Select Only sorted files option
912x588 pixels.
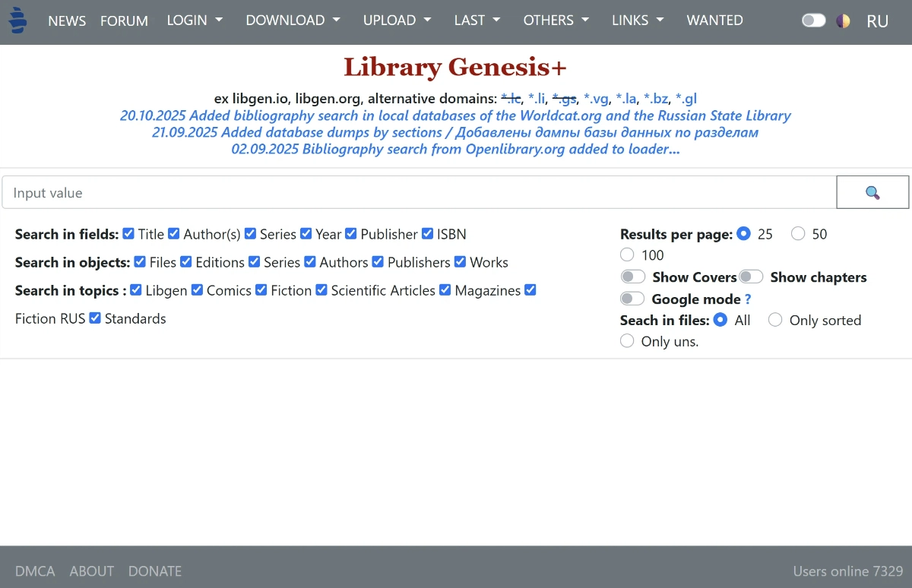coord(775,321)
